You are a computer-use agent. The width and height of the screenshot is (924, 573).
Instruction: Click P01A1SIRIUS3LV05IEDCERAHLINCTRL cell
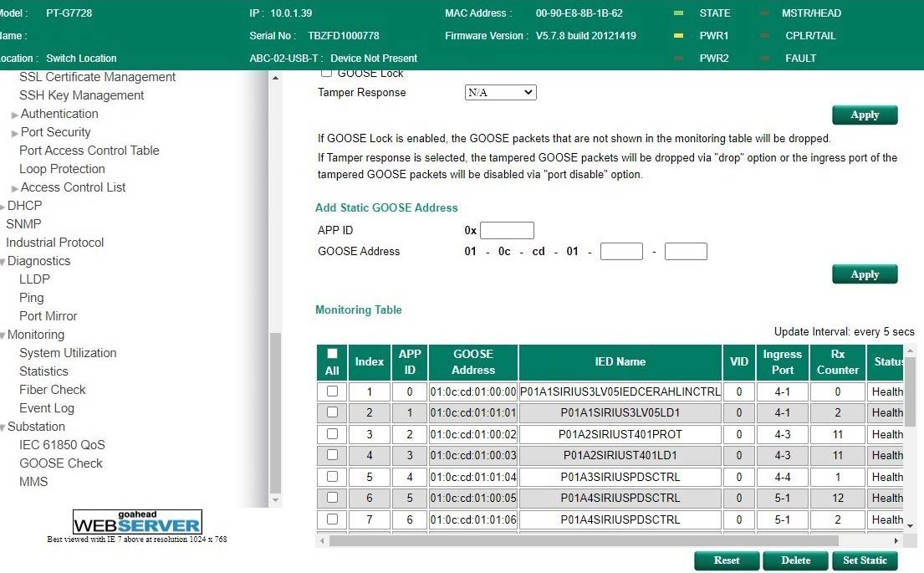coord(620,391)
